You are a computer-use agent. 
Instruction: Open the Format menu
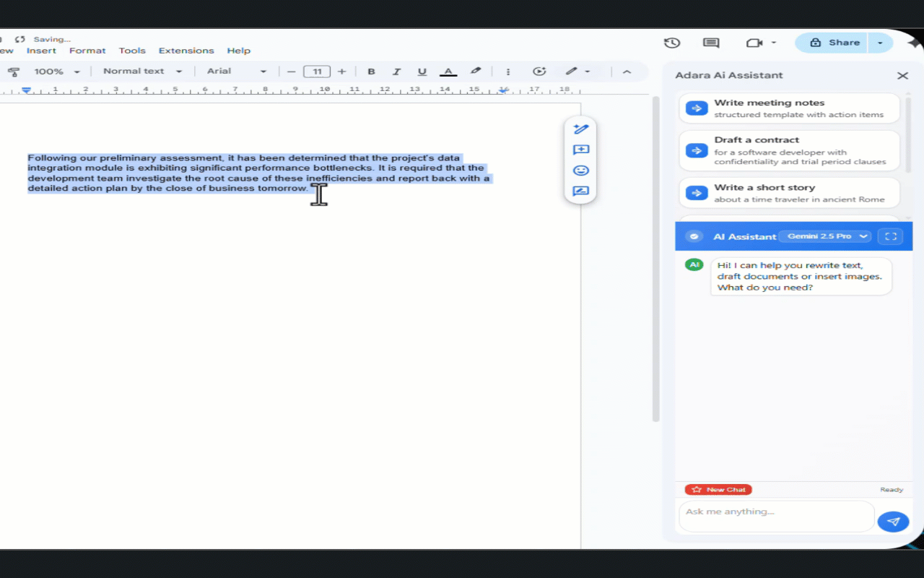(87, 51)
